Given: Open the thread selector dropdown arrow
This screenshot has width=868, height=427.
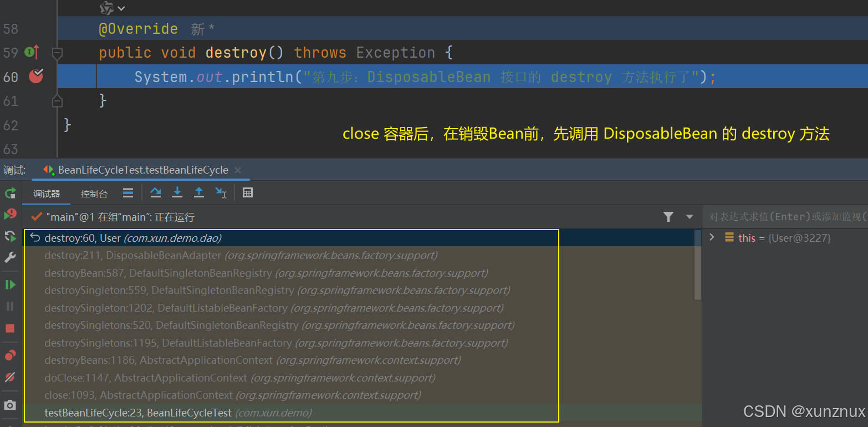Looking at the screenshot, I should pos(690,217).
